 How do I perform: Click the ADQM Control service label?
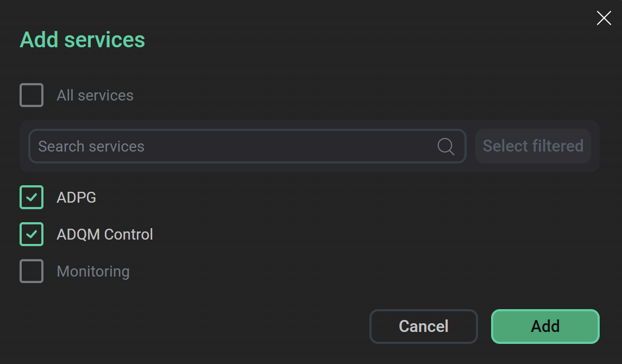(104, 234)
